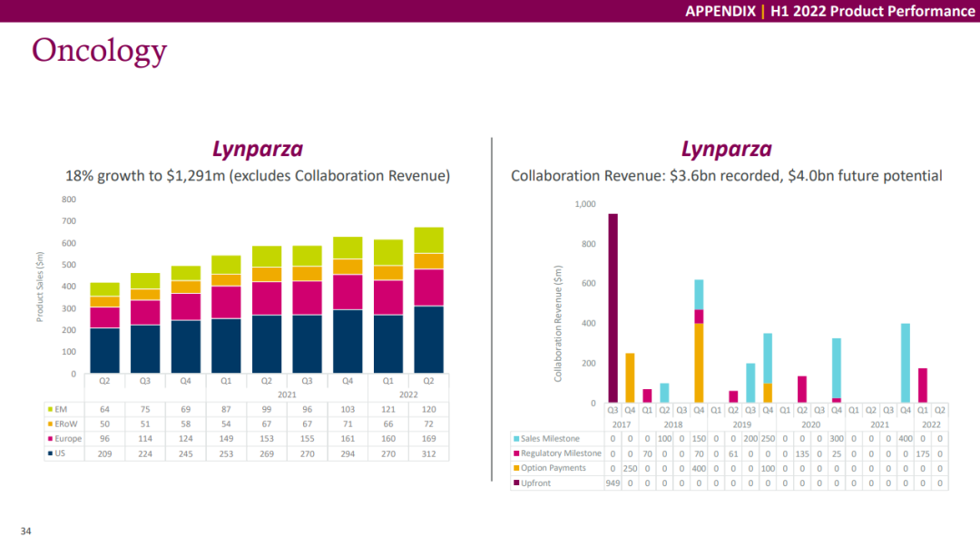980x546 pixels.
Task: Select the Oncology slide heading
Action: [100, 51]
